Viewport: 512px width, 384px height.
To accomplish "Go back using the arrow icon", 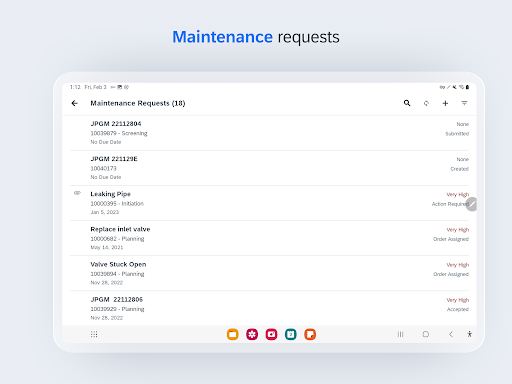I will (75, 103).
